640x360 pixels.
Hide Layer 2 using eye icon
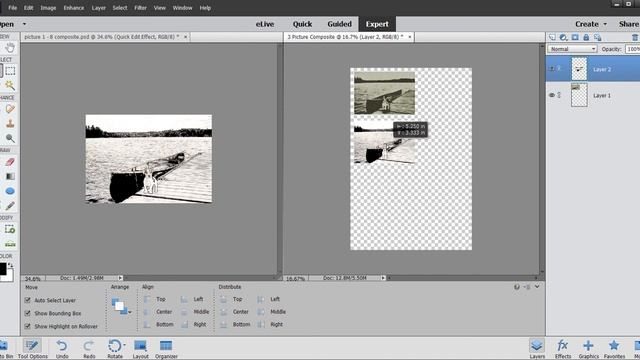pos(551,69)
